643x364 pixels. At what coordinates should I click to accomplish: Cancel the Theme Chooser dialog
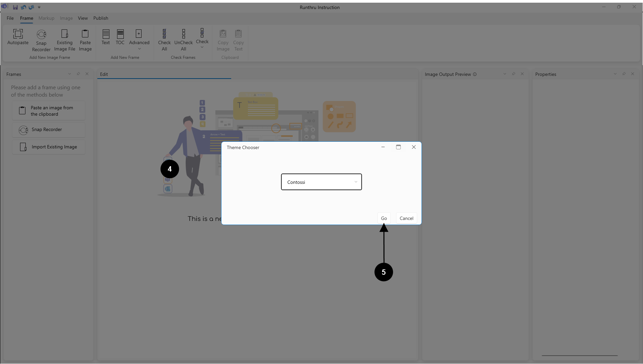point(406,218)
